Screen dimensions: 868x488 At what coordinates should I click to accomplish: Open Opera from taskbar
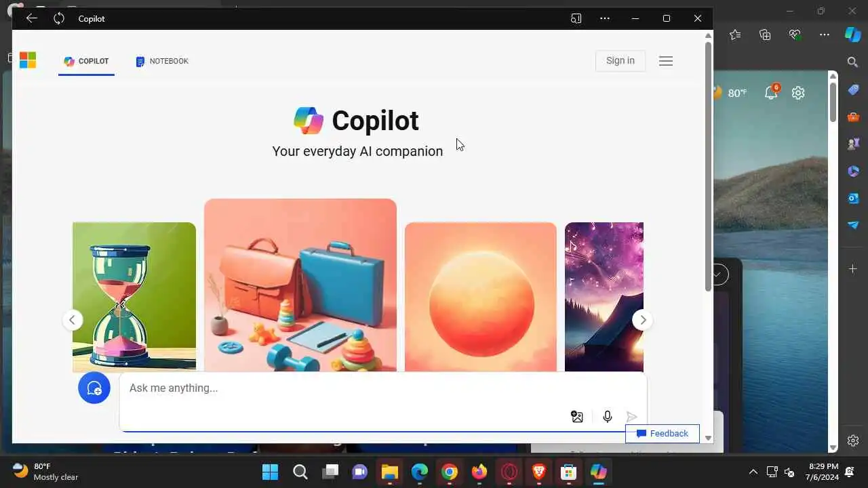click(509, 472)
